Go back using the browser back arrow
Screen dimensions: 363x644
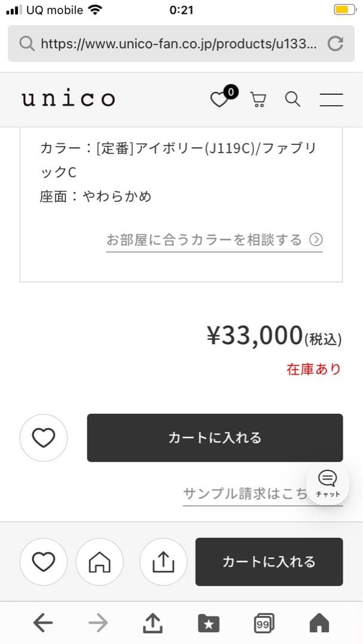pos(42,623)
